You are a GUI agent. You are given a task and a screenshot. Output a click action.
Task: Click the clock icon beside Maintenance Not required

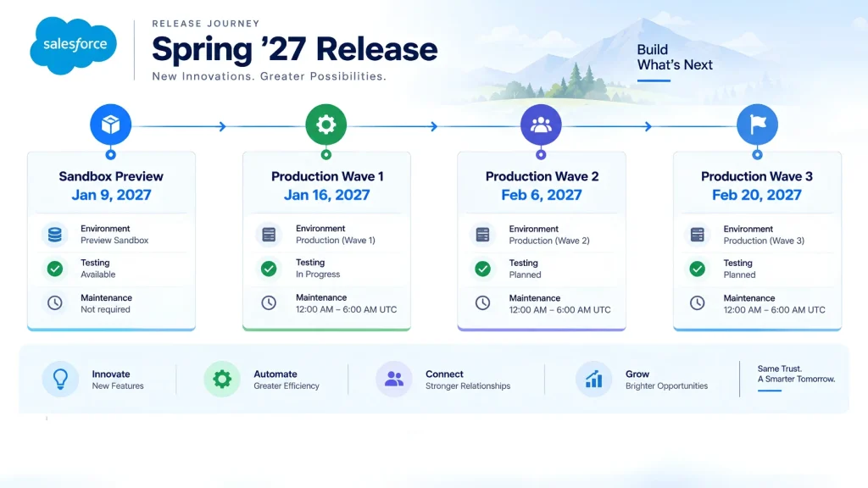(55, 302)
